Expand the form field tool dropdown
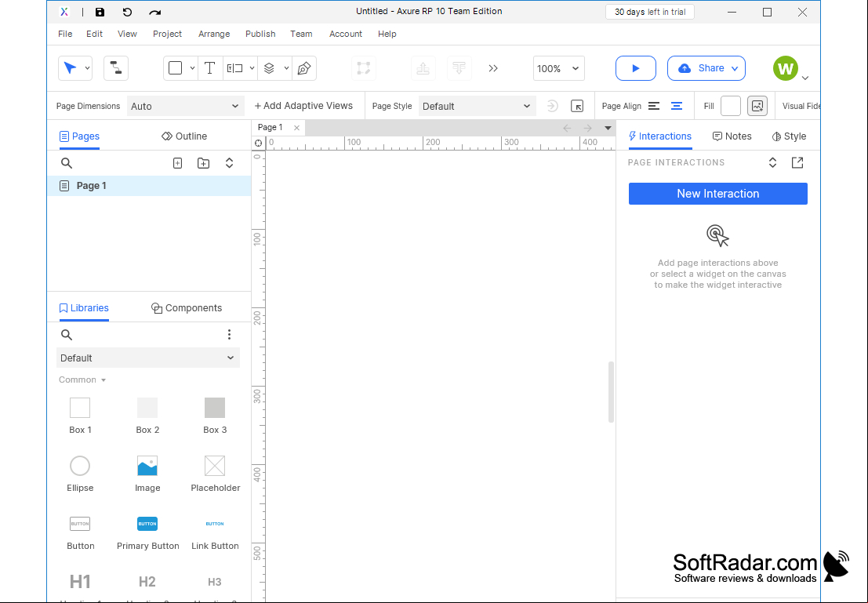 252,68
